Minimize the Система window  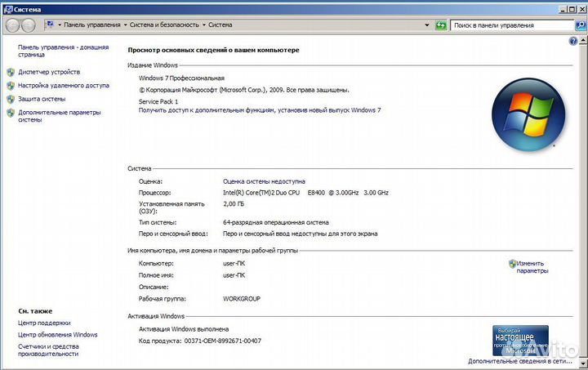tap(563, 9)
